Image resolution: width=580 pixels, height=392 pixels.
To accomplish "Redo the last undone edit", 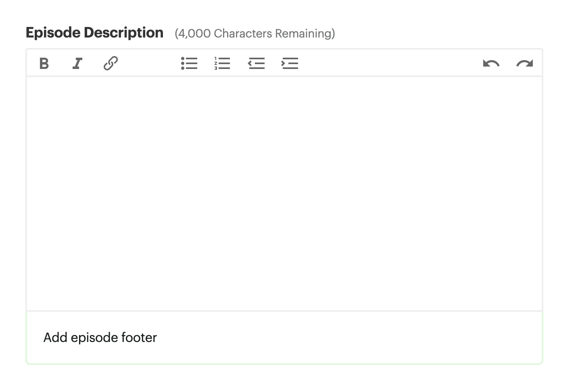I will pyautogui.click(x=524, y=63).
